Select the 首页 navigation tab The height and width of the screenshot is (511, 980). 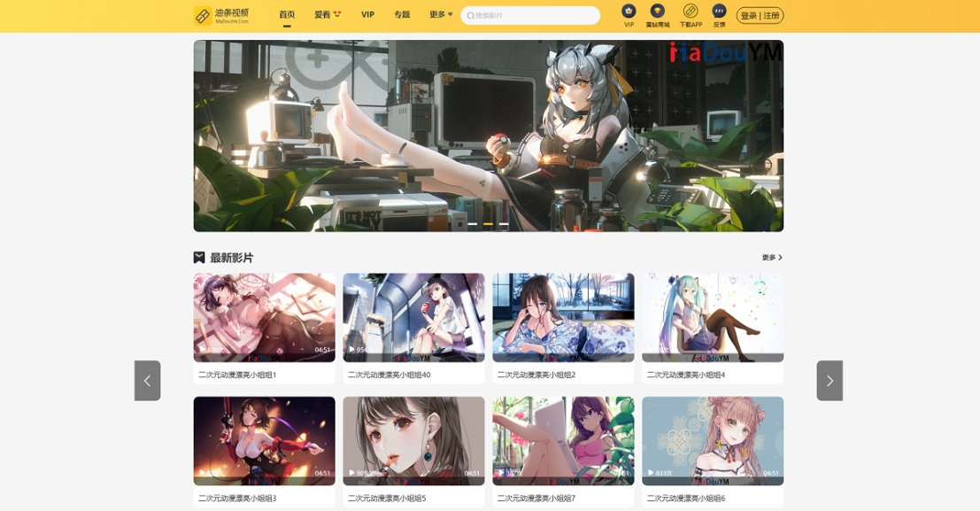tap(287, 15)
